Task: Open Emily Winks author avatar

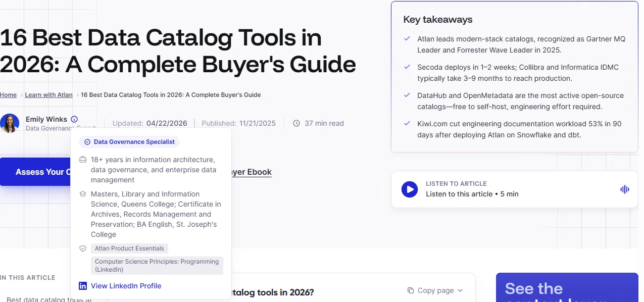Action: click(x=10, y=123)
